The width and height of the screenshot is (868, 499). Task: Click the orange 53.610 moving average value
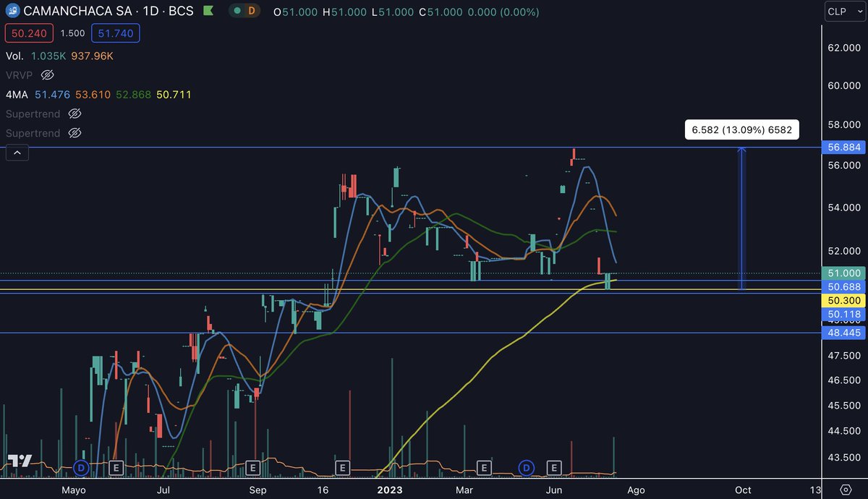click(94, 94)
